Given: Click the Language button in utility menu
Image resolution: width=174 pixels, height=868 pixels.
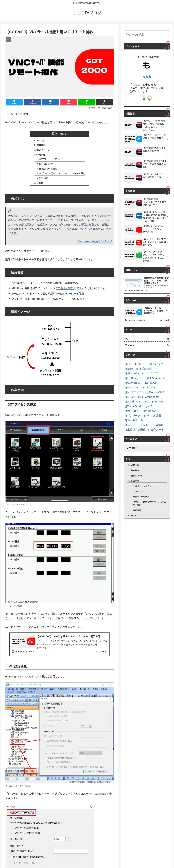Looking at the screenshot, I should point(103,499).
